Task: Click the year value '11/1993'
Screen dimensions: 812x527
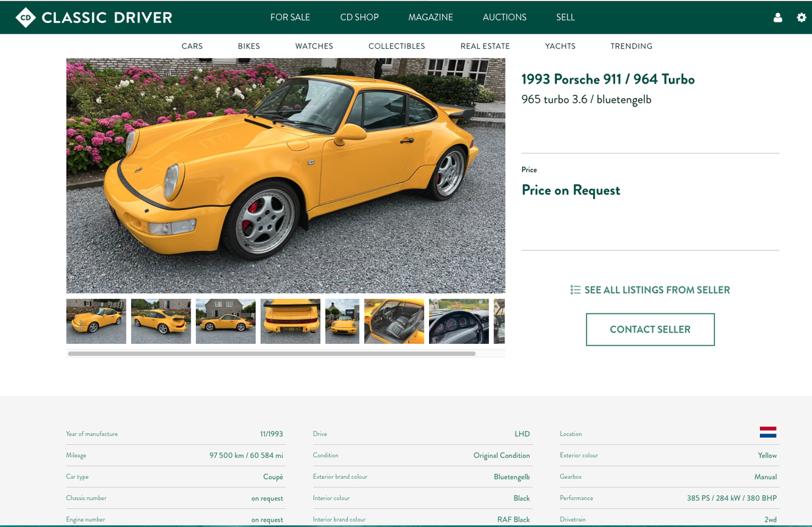Action: [x=271, y=434]
